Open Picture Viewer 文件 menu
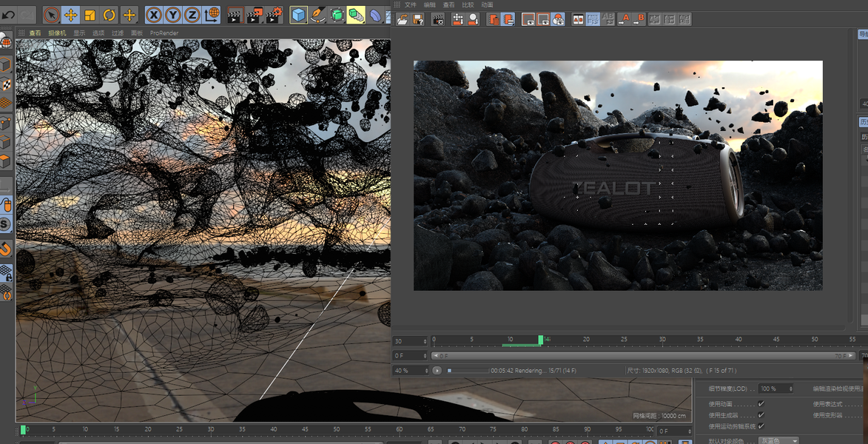 pyautogui.click(x=410, y=4)
